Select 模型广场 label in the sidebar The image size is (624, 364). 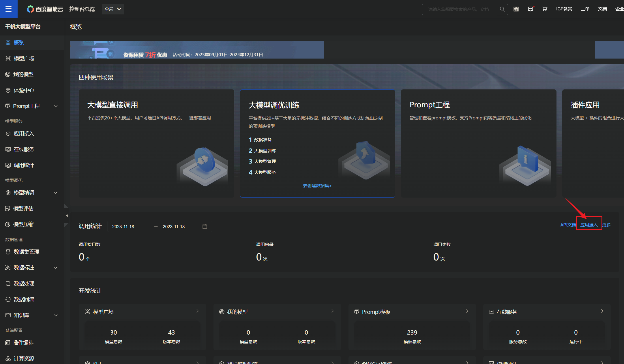(24, 59)
